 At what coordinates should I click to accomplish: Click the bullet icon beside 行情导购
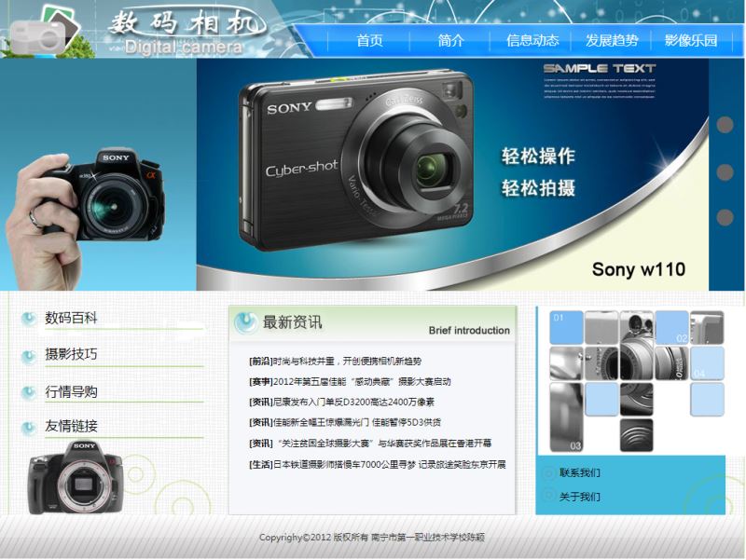[x=29, y=392]
